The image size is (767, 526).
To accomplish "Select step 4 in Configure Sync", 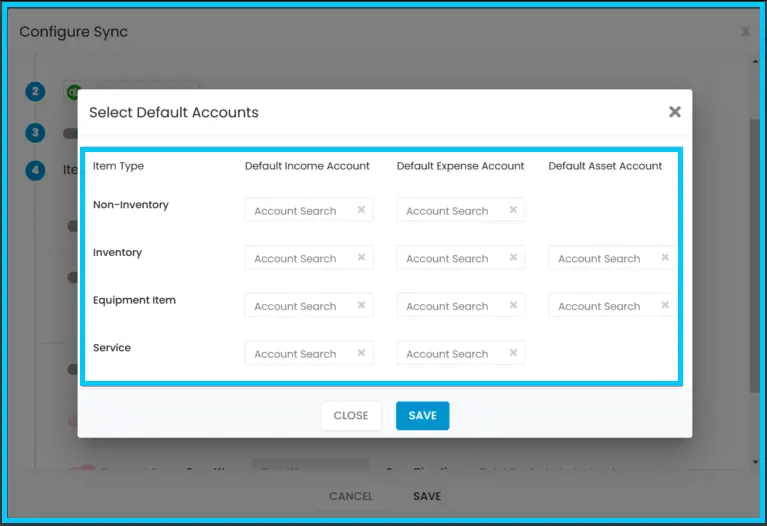I will (x=35, y=170).
